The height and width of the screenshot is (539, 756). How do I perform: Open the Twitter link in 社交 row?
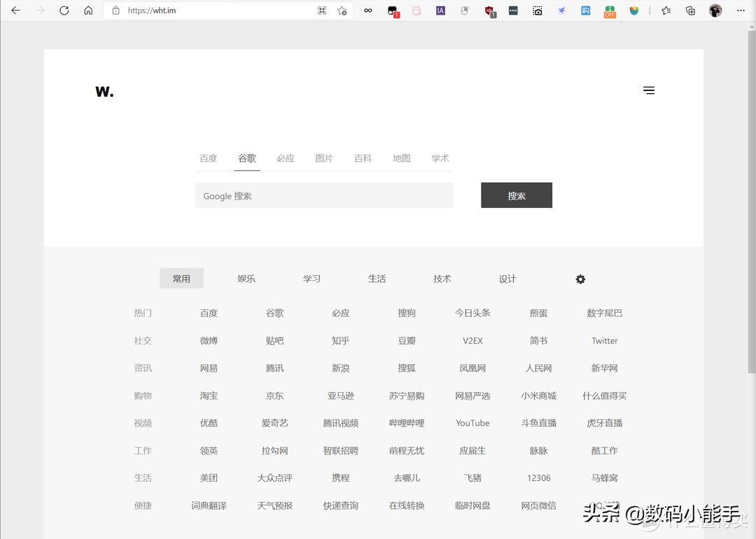604,341
